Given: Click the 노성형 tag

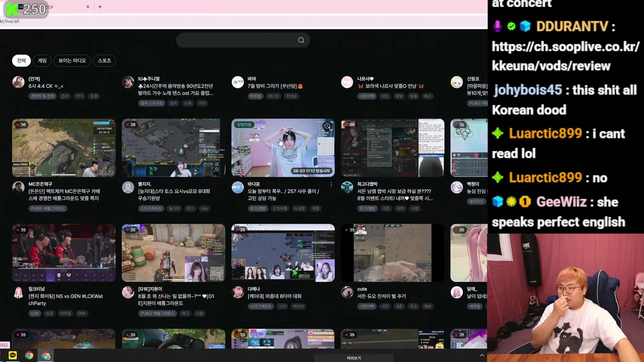Looking at the screenshot, I should 299,208.
